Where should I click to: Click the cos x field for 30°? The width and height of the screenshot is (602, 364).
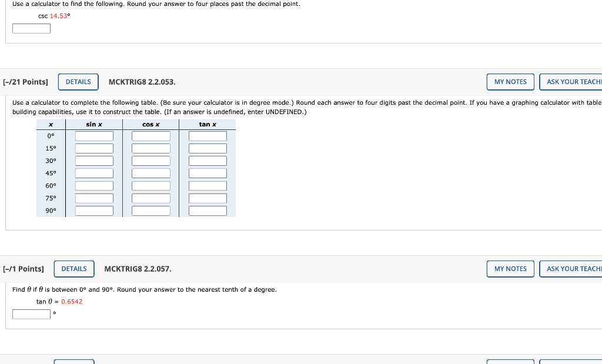point(150,161)
